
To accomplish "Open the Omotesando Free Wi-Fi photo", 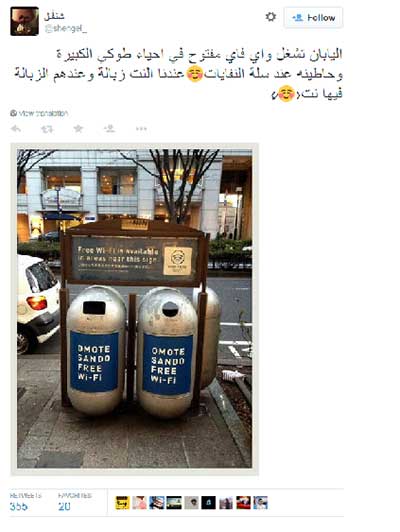I will [135, 309].
